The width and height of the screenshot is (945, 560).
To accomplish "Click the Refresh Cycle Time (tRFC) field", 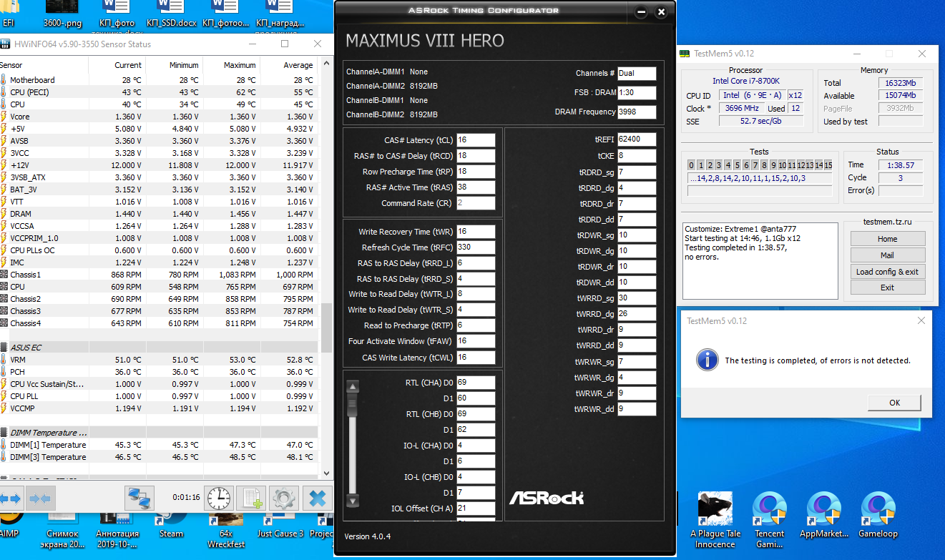I will point(476,247).
